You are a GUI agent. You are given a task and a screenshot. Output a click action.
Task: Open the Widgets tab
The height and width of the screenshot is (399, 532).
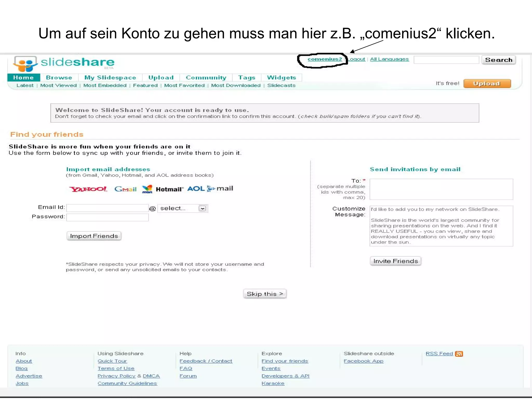(x=282, y=77)
